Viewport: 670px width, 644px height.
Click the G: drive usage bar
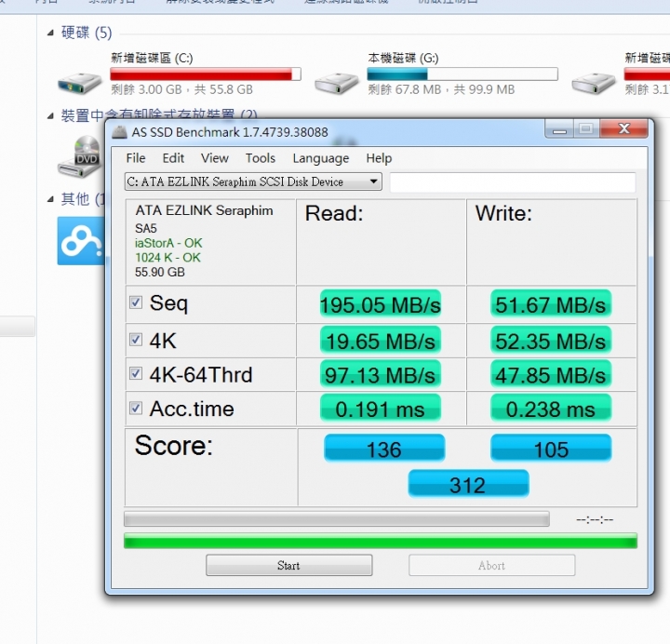462,74
